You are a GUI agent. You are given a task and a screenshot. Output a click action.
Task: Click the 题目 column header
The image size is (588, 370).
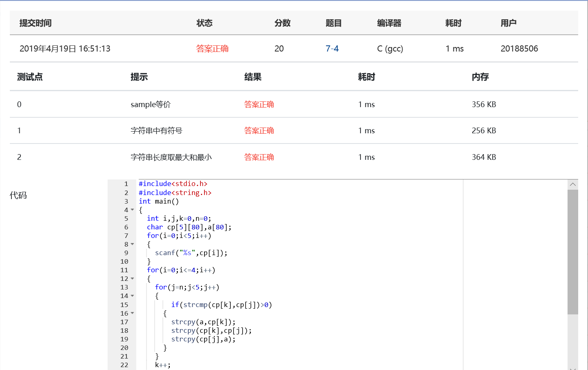(333, 23)
